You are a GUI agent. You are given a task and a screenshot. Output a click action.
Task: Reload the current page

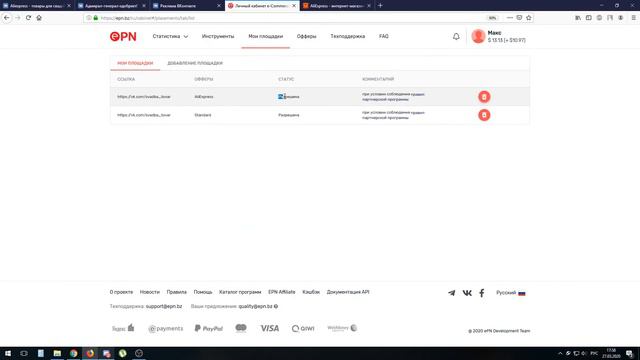pyautogui.click(x=28, y=18)
